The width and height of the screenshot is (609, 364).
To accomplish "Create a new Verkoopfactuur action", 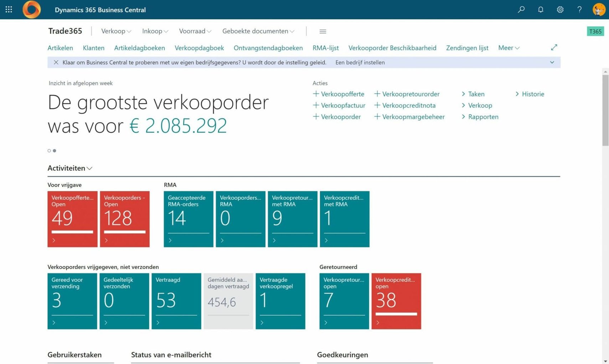I will click(x=339, y=105).
